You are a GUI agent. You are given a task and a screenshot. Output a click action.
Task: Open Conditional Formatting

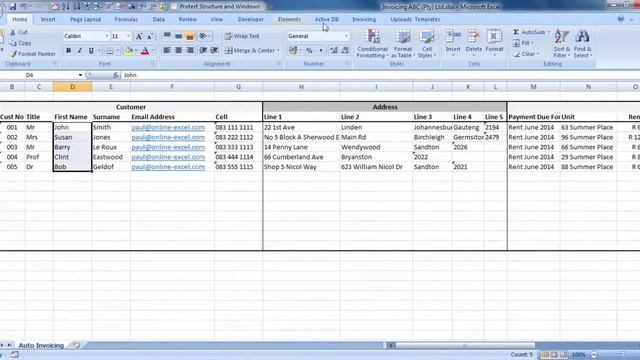coord(372,44)
